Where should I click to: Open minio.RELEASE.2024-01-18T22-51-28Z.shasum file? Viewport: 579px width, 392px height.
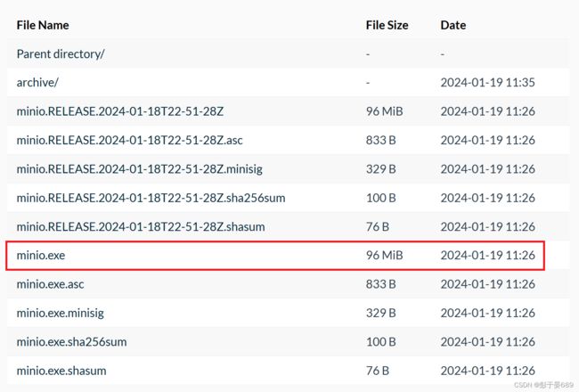click(x=141, y=226)
